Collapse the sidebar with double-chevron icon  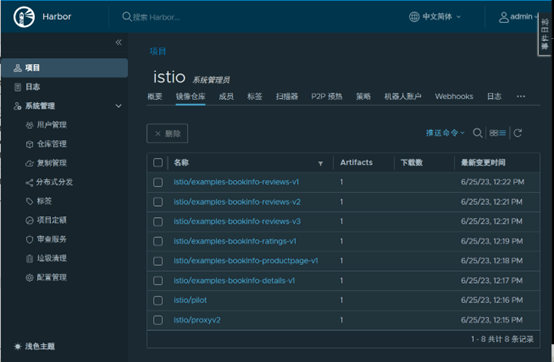pos(118,42)
